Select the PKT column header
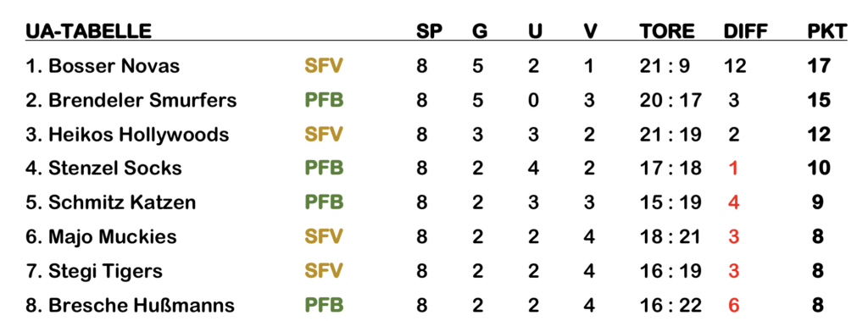 [x=826, y=31]
